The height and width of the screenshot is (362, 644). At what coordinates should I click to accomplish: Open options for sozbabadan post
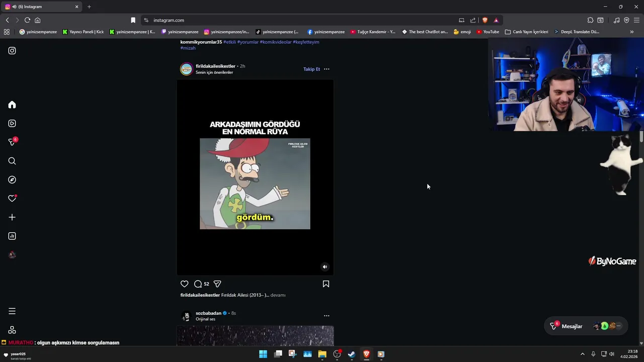click(327, 316)
